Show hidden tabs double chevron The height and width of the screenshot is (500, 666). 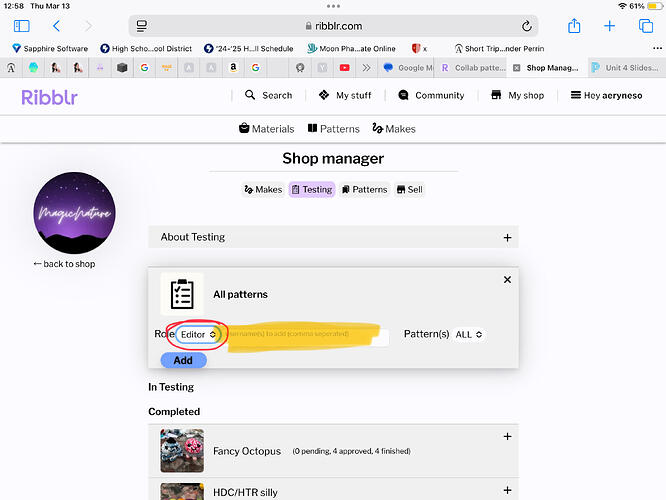pos(366,68)
